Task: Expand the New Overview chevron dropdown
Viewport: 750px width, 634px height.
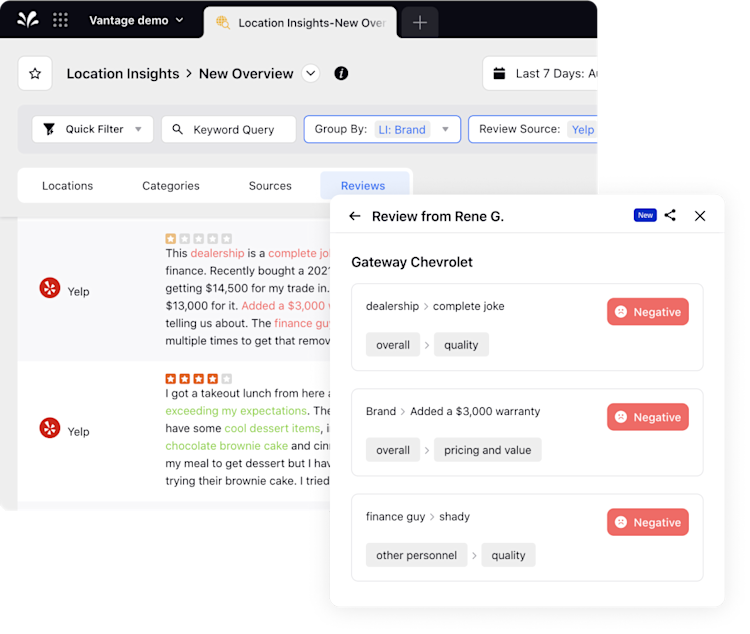Action: 311,73
